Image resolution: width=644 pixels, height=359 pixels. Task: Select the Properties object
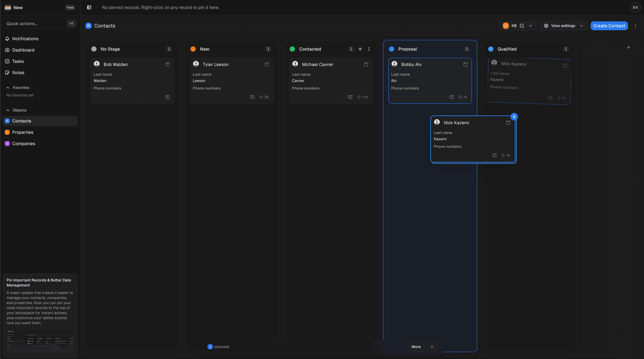[23, 132]
